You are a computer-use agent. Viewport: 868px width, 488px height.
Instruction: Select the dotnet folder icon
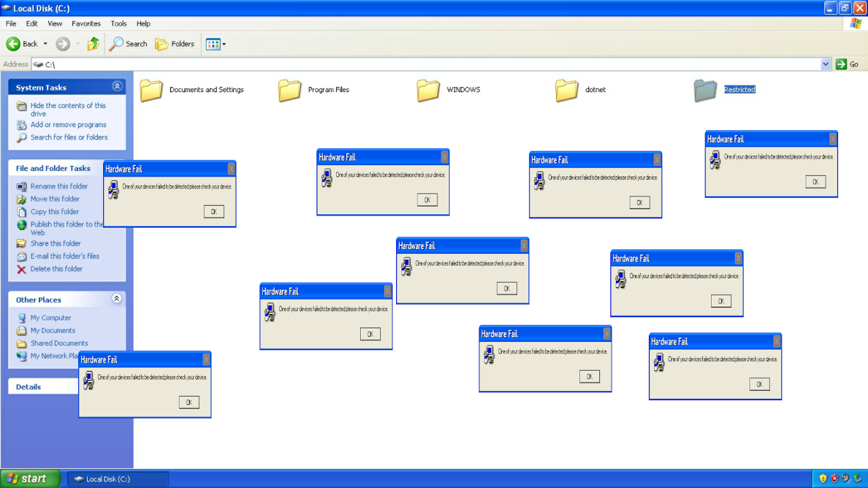coord(567,90)
